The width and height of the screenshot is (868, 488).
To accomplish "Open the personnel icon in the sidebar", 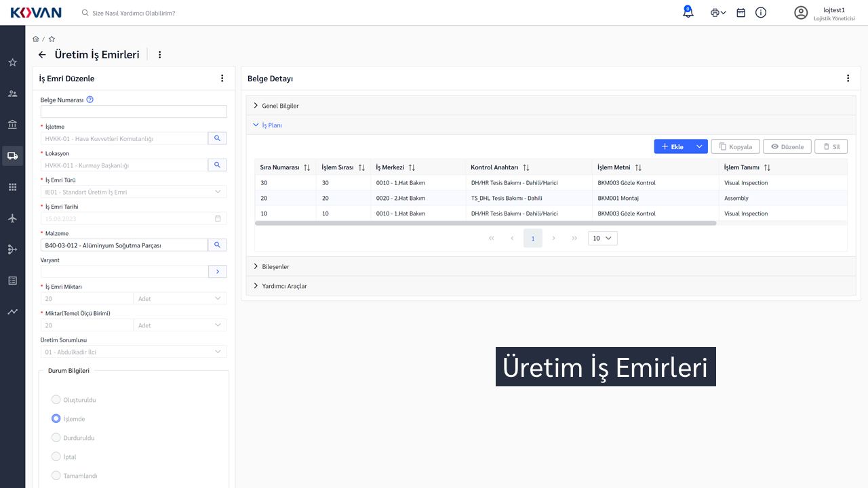I will [x=12, y=94].
